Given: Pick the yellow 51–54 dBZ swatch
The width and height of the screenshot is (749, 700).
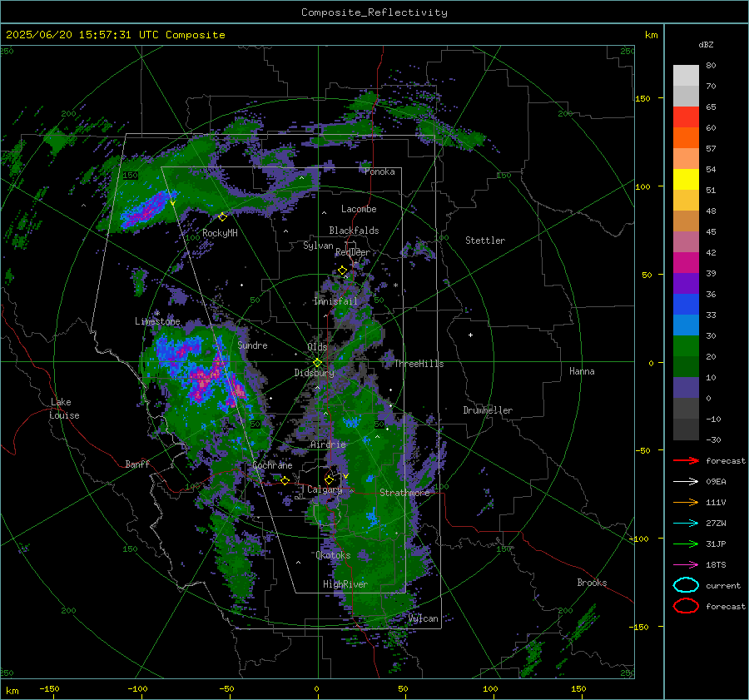Looking at the screenshot, I should 686,180.
